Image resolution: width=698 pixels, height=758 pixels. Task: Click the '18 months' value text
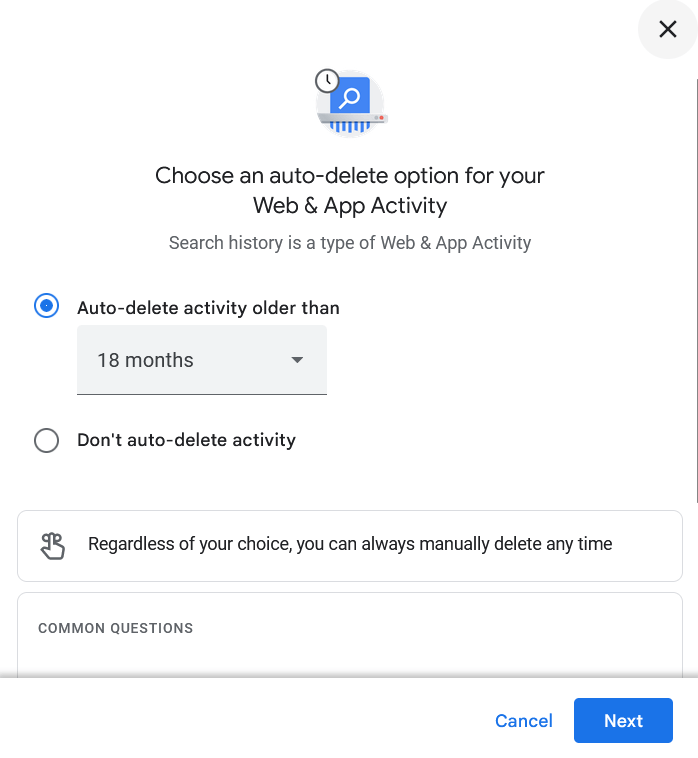(x=145, y=360)
